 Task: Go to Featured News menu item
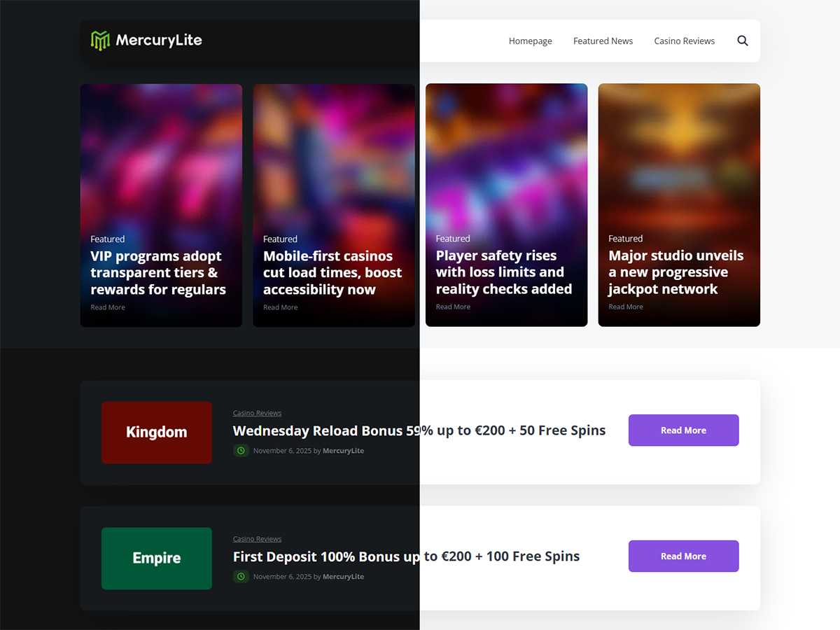coord(603,41)
